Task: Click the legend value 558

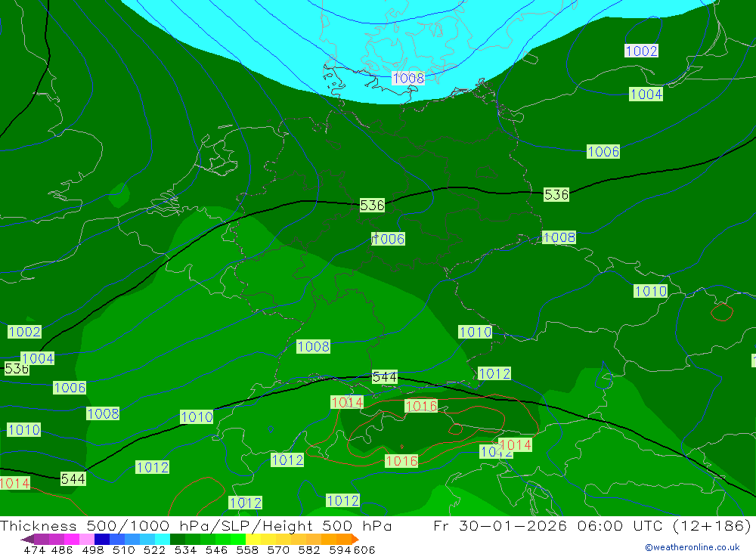Action: point(247,549)
